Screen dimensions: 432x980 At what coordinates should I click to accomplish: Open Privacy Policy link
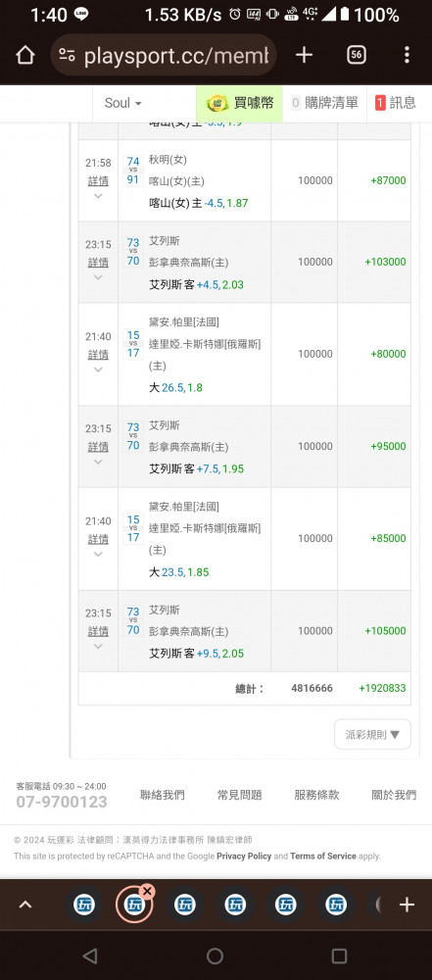pos(244,857)
